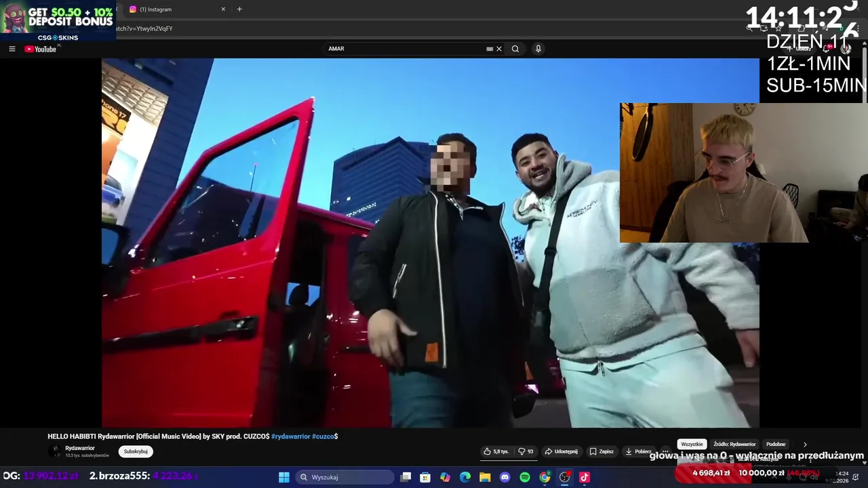Image resolution: width=868 pixels, height=488 pixels.
Task: Open the Rydawarrior channel avatar
Action: (55, 451)
